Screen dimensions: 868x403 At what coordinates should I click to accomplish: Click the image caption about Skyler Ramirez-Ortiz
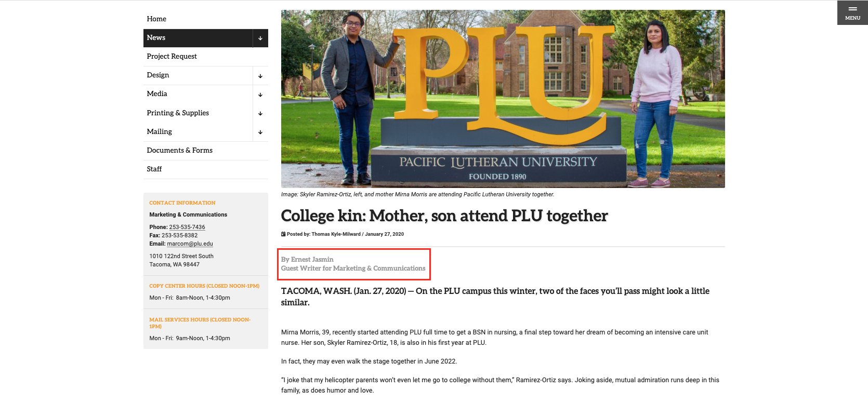pos(418,194)
